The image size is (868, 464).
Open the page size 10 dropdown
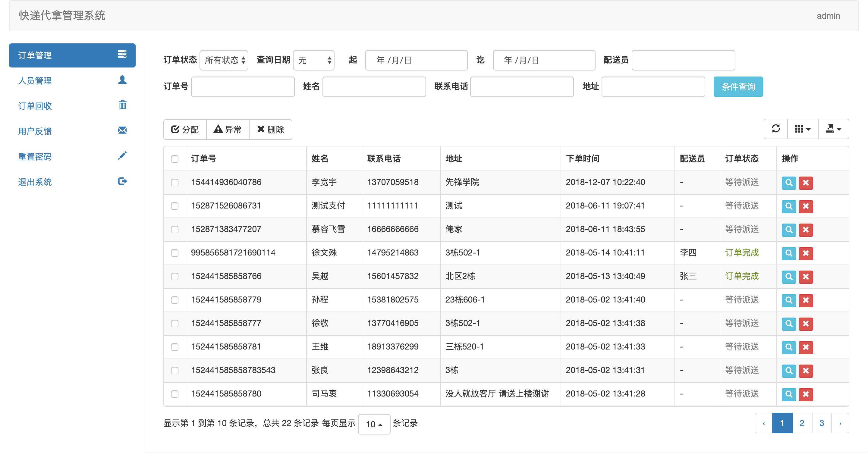coord(374,424)
